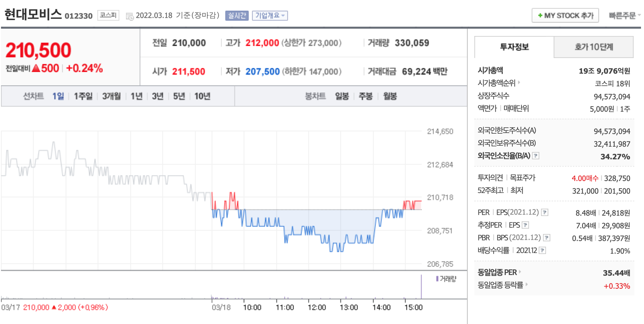The image size is (644, 324).
Task: Click the stock code 012330
Action: [79, 16]
